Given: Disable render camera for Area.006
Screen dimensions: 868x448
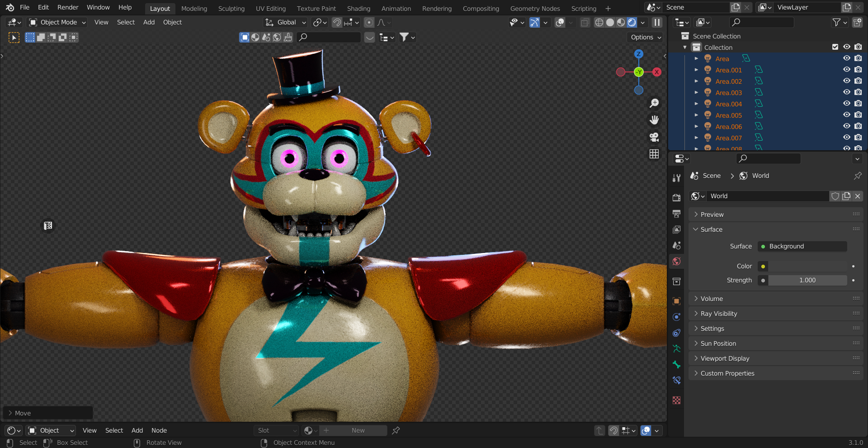Looking at the screenshot, I should pos(858,126).
